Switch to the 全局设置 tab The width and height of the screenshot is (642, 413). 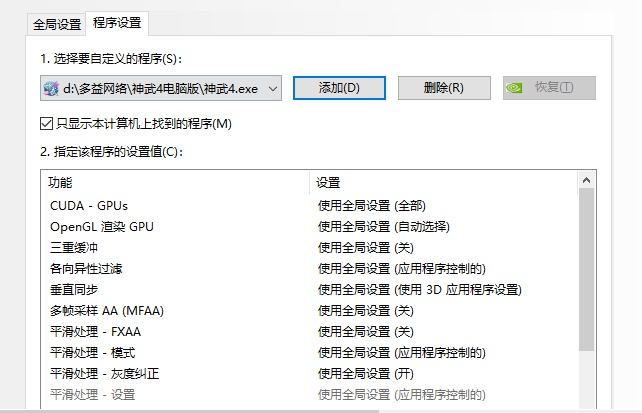(x=57, y=24)
